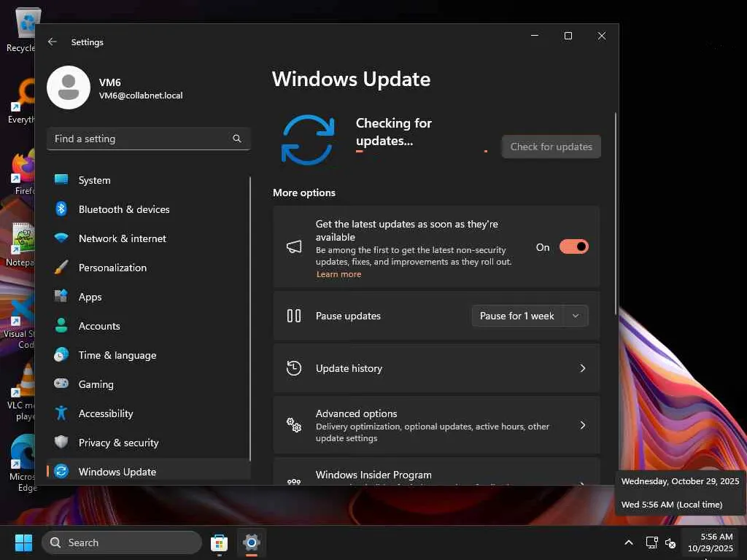The height and width of the screenshot is (560, 747).
Task: Select Privacy & security
Action: [148, 443]
